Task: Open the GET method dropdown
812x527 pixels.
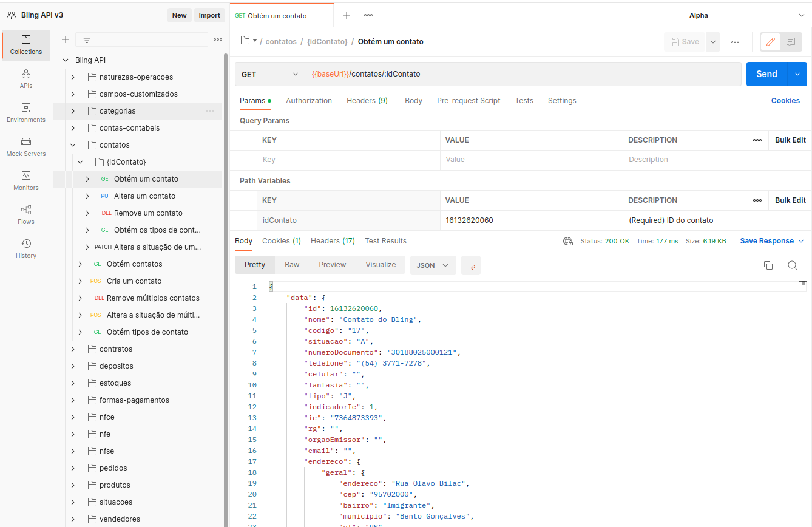Action: click(269, 74)
